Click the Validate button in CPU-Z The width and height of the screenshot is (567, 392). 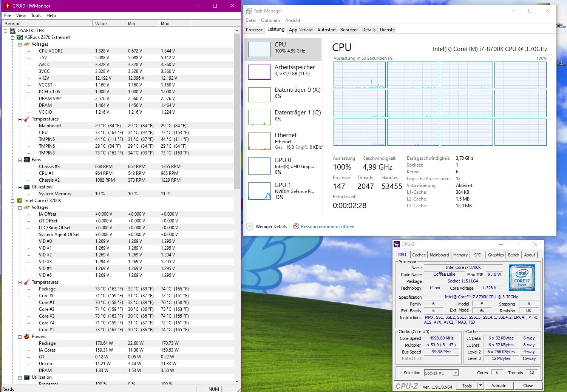499,386
